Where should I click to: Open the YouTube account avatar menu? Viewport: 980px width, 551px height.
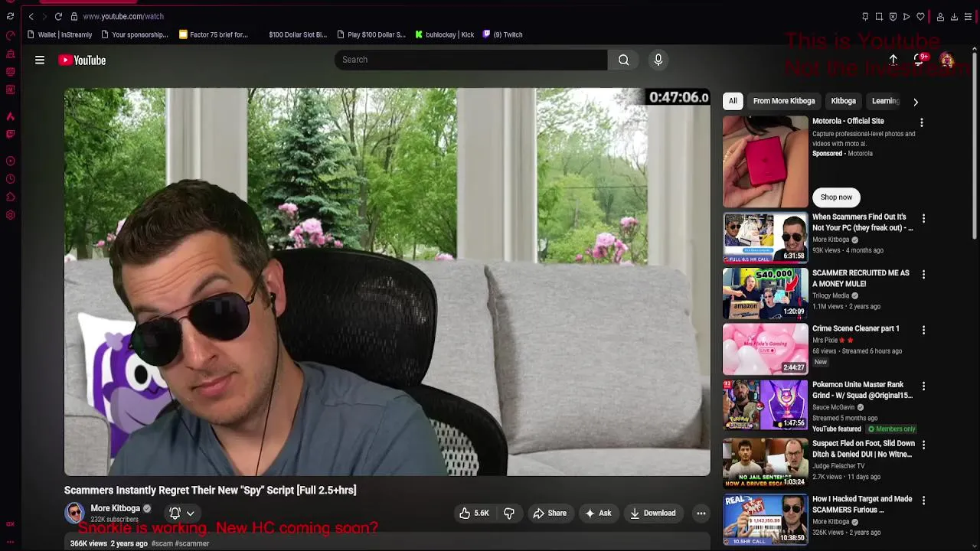(x=947, y=60)
